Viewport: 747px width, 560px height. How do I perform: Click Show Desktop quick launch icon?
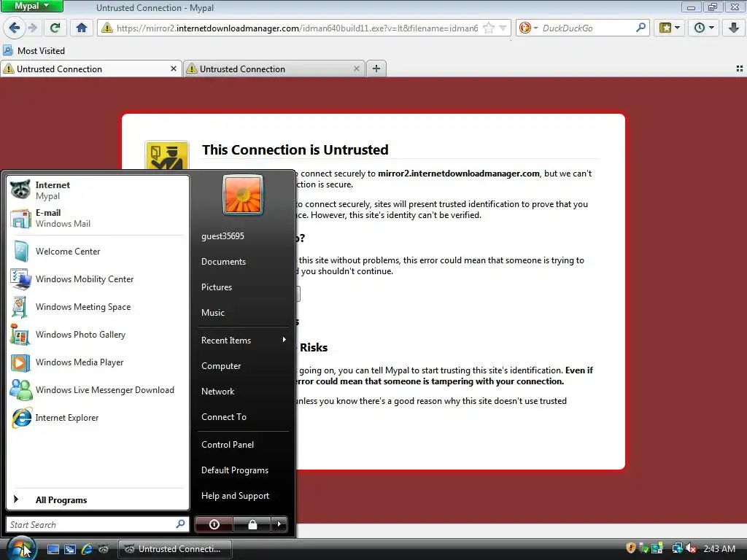(x=53, y=549)
